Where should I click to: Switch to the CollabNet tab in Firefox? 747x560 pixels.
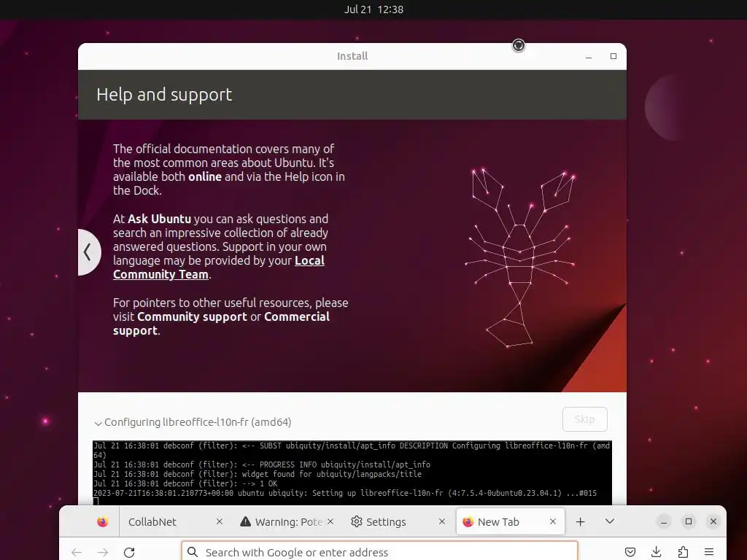[x=173, y=522]
